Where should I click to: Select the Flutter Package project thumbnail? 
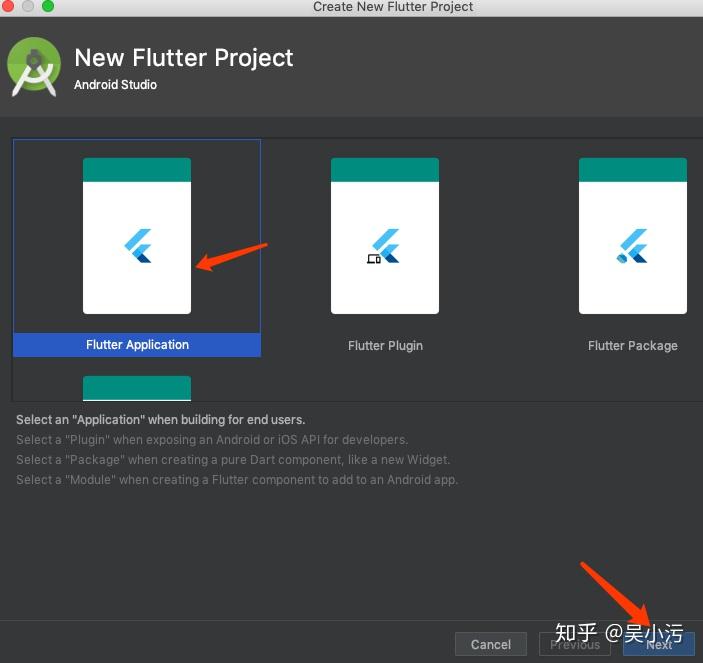click(x=633, y=236)
